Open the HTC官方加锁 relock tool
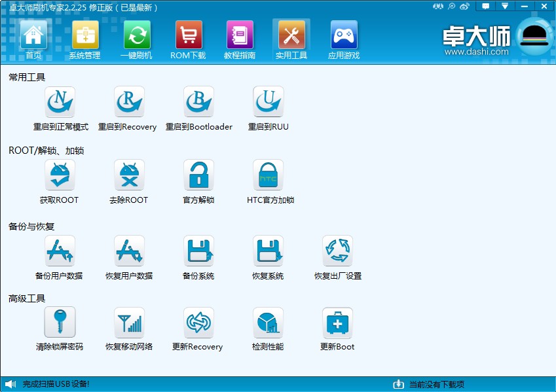This screenshot has width=556, height=392. (268, 177)
